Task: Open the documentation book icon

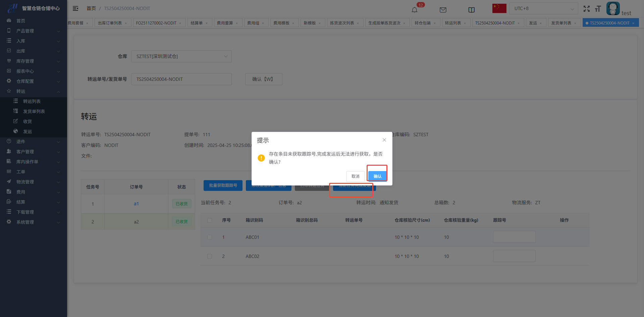Action: click(x=471, y=10)
